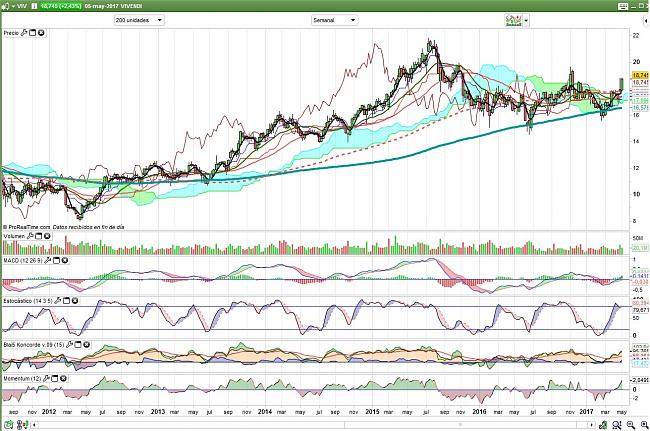Click the 2014 year label on time axis
This screenshot has height=431, width=650.
pos(265,412)
